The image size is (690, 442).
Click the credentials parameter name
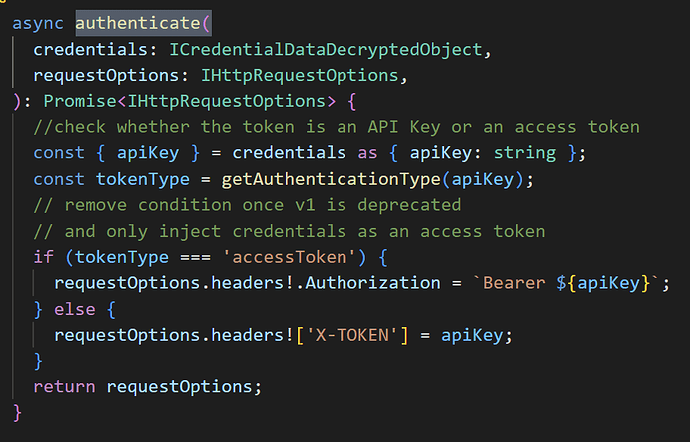pos(91,49)
